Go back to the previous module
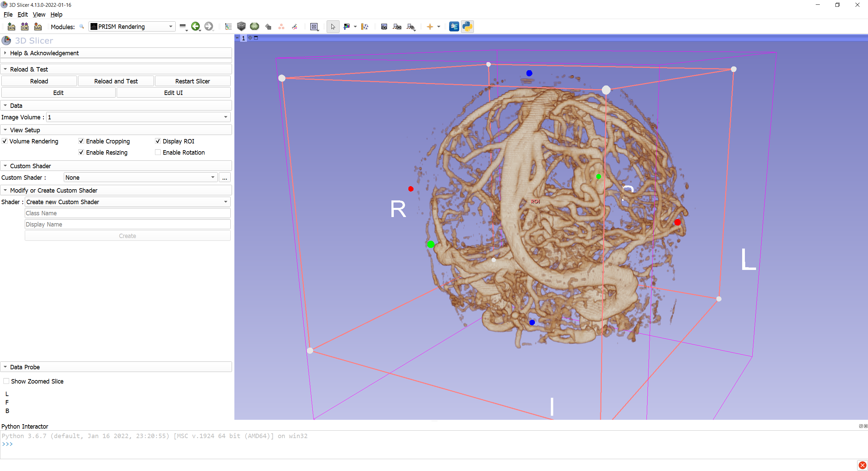This screenshot has width=868, height=471. (196, 26)
